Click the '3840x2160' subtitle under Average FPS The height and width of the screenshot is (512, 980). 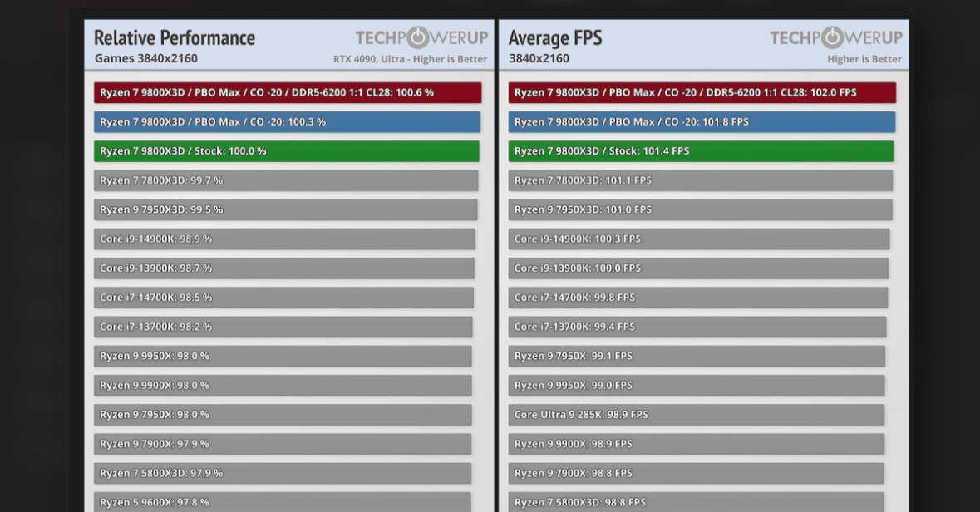pos(539,58)
